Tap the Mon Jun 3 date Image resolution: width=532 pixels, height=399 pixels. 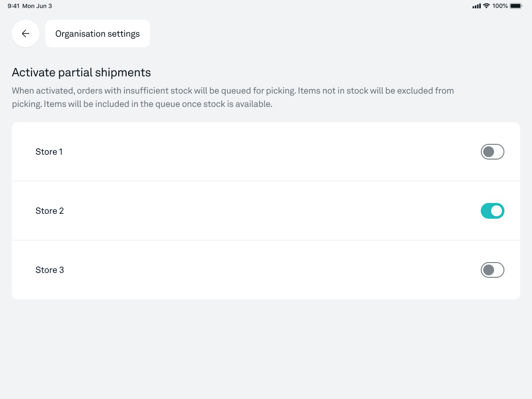(37, 6)
